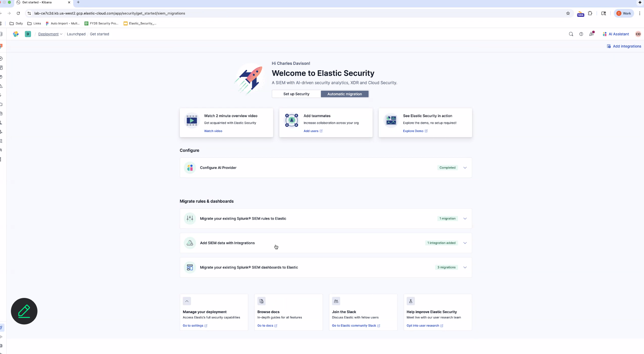The image size is (644, 354).
Task: Switch to Set up Security mode
Action: [296, 94]
